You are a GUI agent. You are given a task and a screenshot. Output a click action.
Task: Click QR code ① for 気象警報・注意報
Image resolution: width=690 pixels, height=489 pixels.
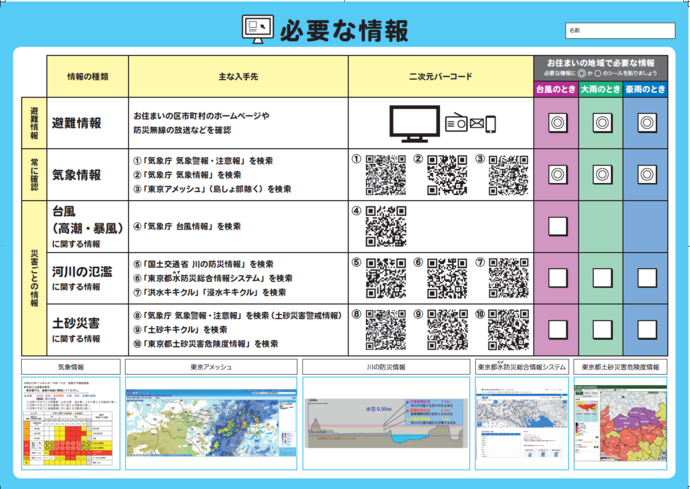click(x=386, y=175)
